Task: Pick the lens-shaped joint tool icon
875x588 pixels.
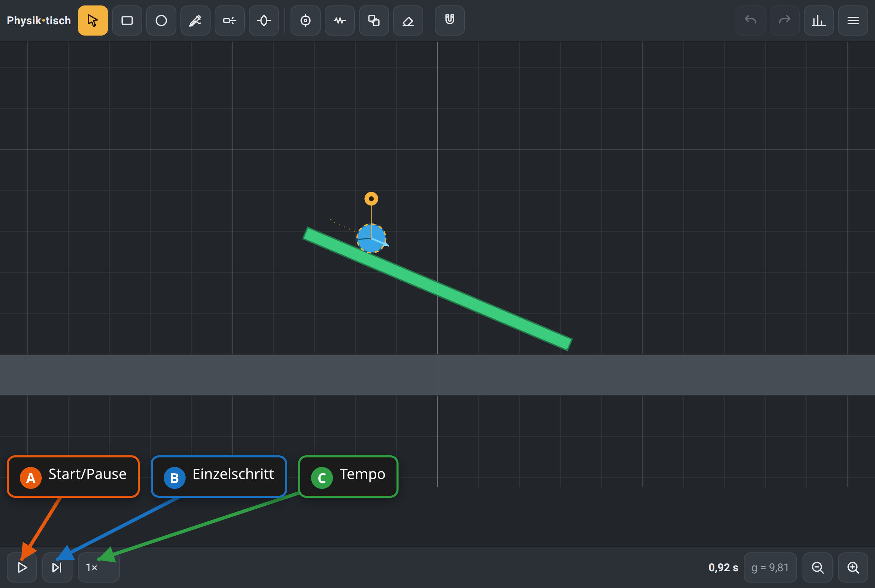Action: click(x=264, y=20)
